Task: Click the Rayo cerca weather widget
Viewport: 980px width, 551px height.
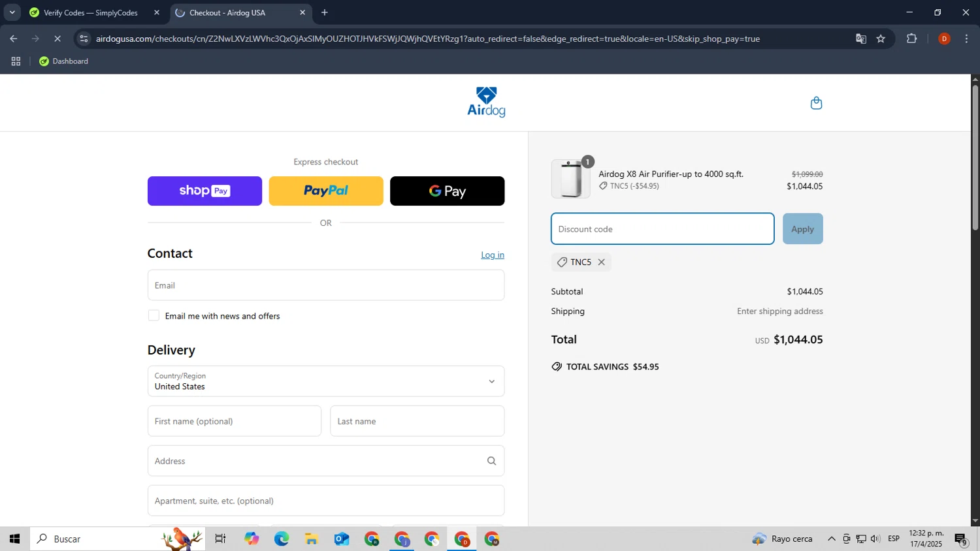Action: pos(783,539)
